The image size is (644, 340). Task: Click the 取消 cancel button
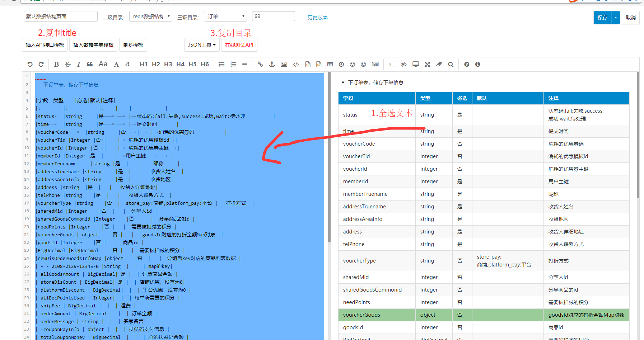point(631,17)
